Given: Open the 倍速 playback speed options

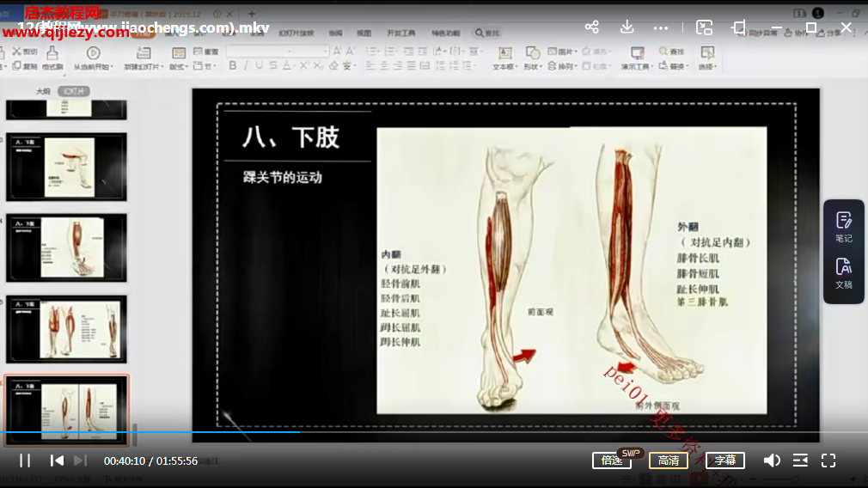Looking at the screenshot, I should tap(612, 461).
